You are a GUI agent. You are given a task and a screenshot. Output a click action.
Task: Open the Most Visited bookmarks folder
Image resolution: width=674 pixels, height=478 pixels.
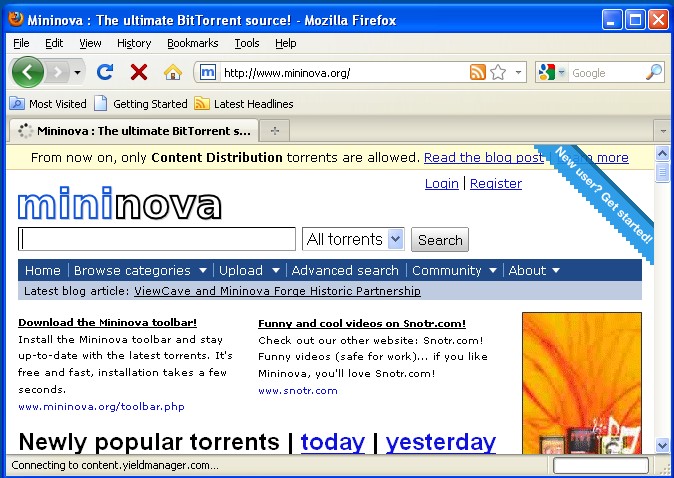pos(48,104)
